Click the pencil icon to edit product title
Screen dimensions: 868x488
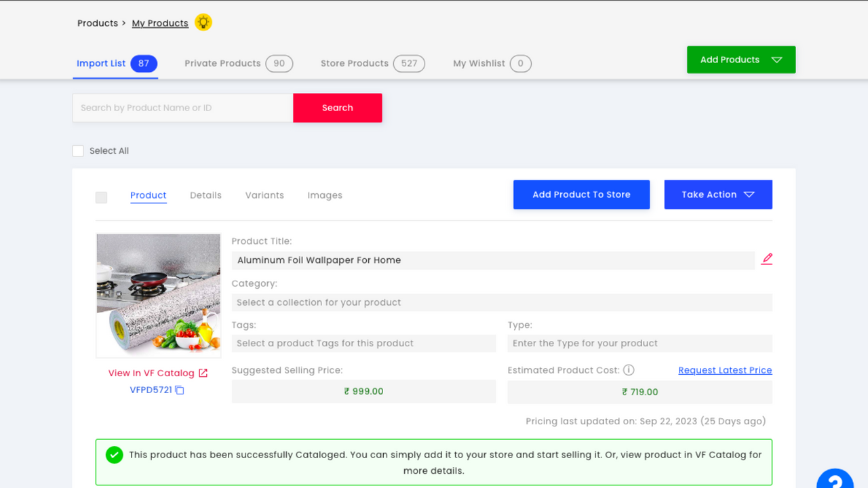(766, 258)
